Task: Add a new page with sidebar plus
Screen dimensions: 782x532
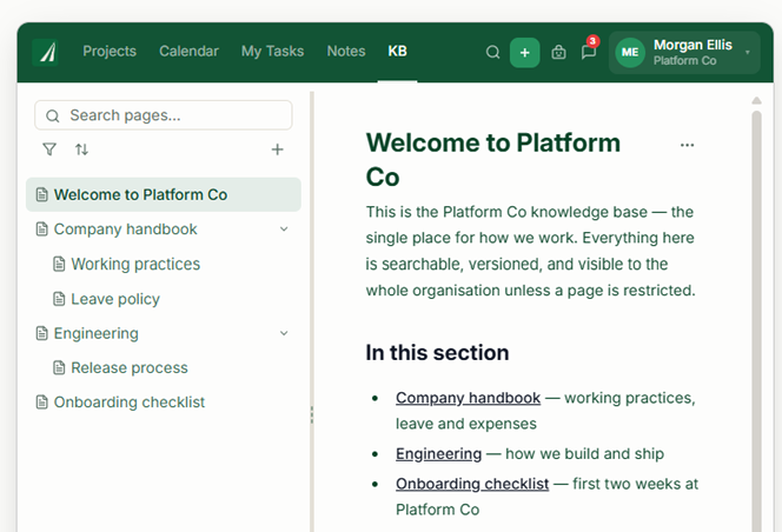Action: (x=277, y=149)
